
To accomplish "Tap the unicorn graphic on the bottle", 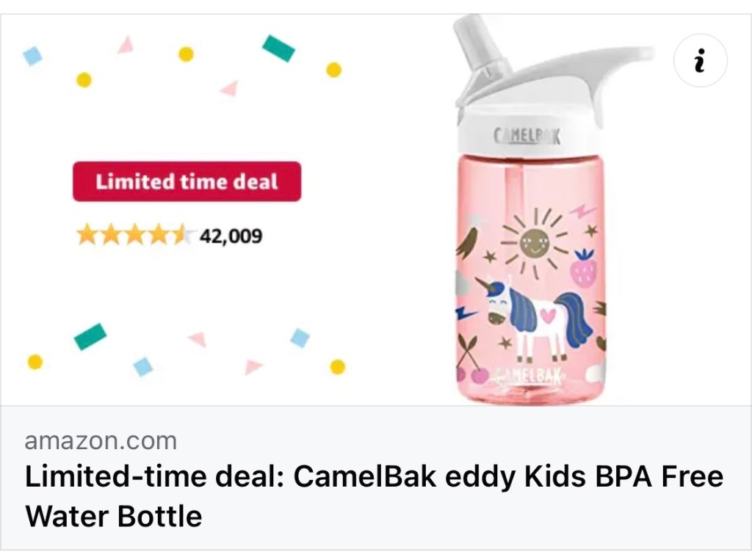I will click(536, 314).
